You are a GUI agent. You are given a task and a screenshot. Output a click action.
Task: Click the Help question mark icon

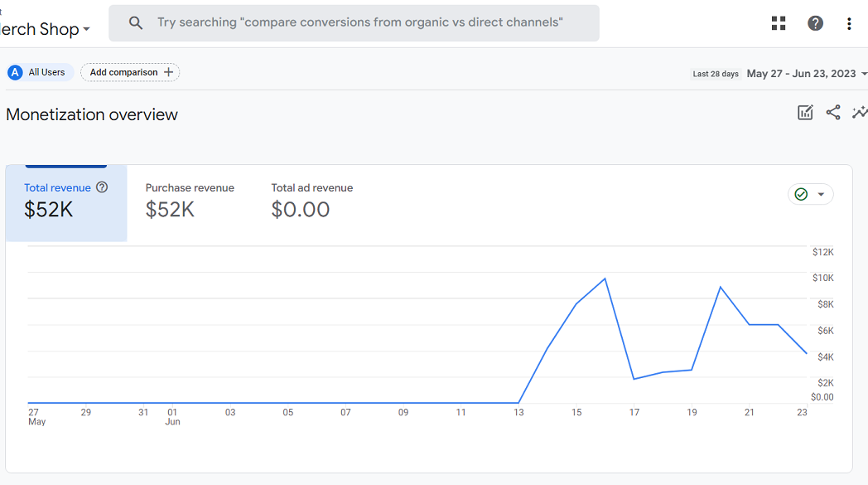[815, 22]
